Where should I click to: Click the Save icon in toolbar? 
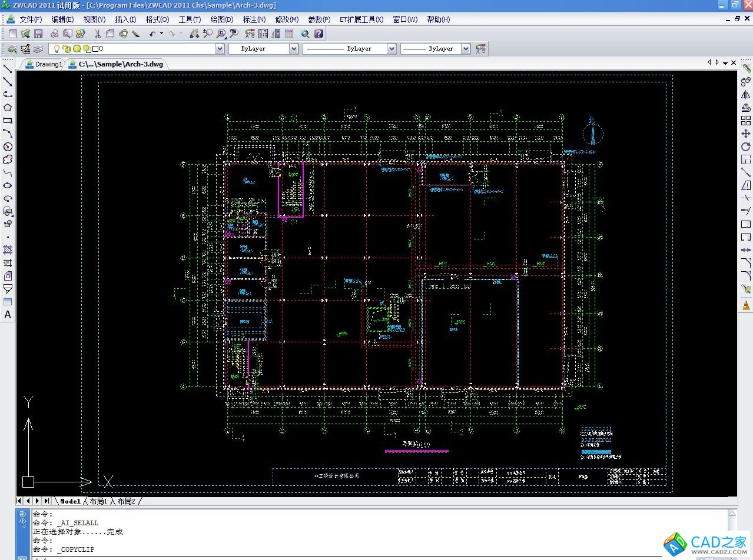tap(38, 34)
